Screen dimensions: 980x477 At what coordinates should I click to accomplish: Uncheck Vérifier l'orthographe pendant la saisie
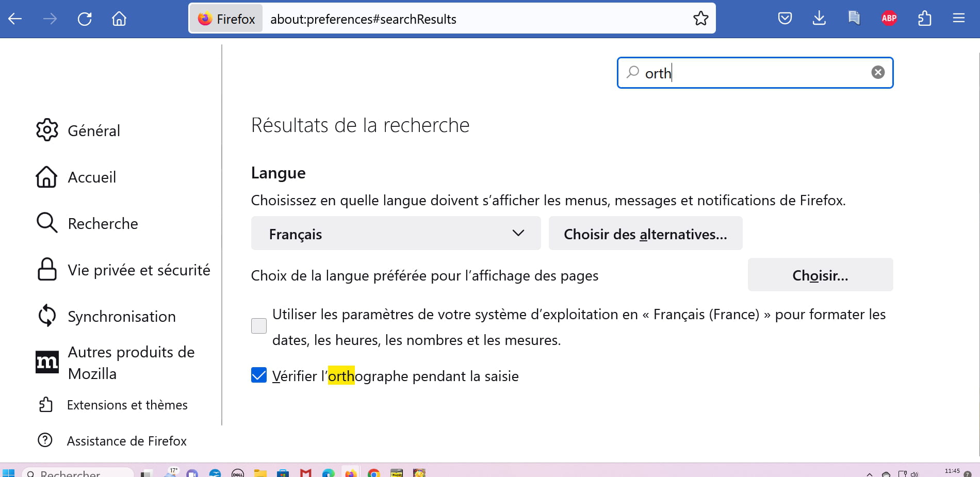[x=259, y=375]
